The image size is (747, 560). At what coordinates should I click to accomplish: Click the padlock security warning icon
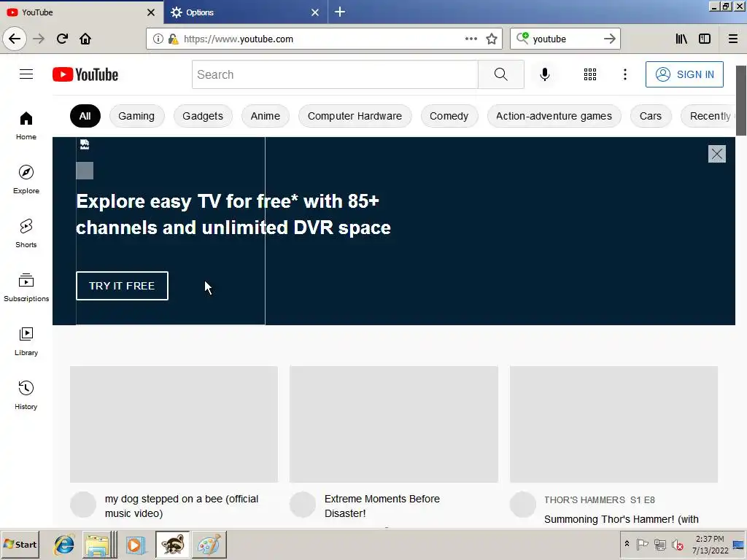pyautogui.click(x=173, y=39)
